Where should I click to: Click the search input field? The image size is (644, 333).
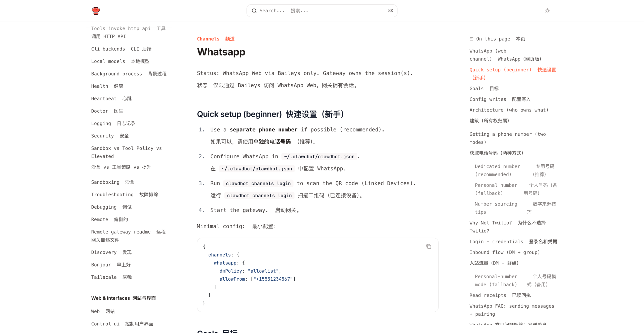pyautogui.click(x=322, y=11)
